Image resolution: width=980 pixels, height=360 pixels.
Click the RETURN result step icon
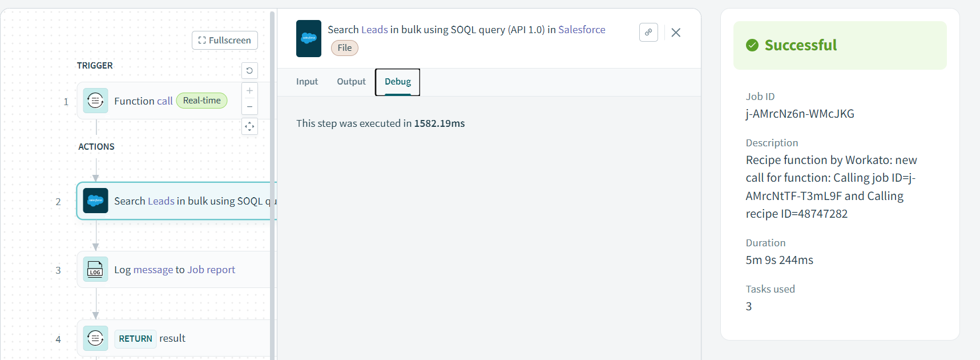95,338
